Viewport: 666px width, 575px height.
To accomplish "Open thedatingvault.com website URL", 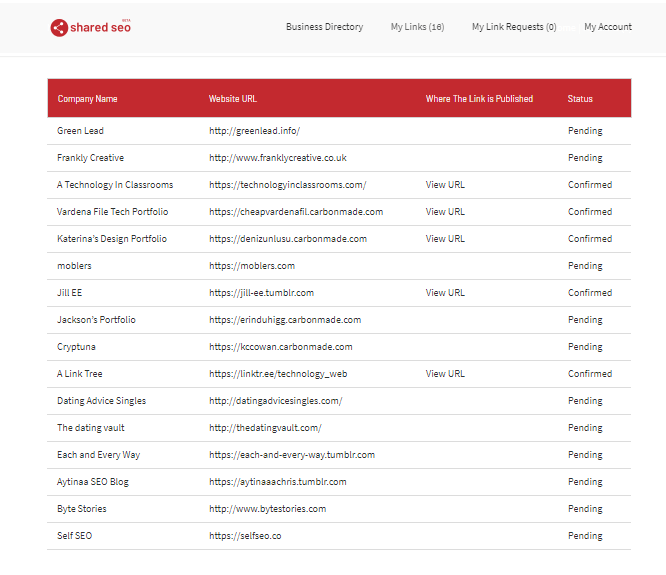I will [265, 428].
